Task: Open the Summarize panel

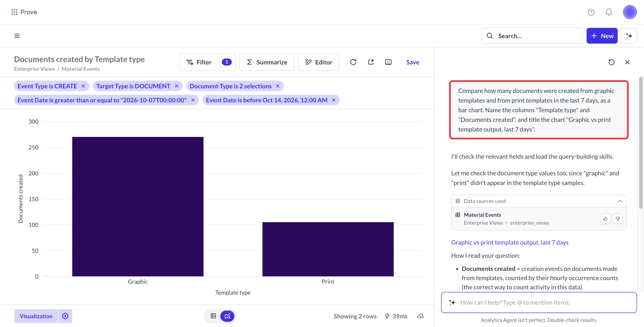Action: pyautogui.click(x=267, y=62)
